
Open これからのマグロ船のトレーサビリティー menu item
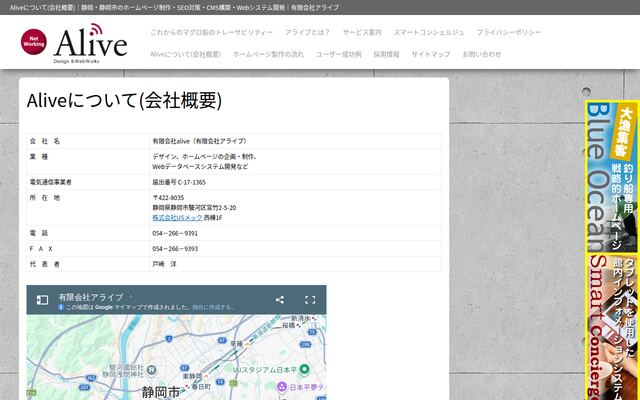pyautogui.click(x=211, y=32)
